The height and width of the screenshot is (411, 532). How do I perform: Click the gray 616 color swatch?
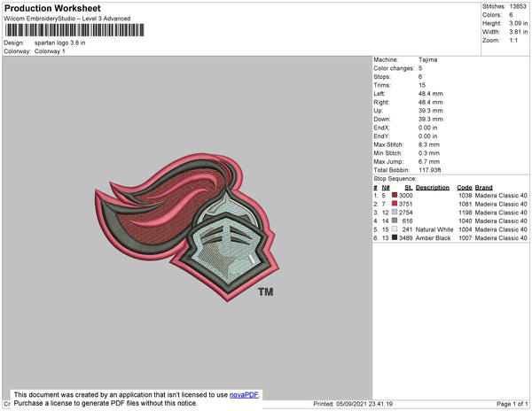coord(395,221)
